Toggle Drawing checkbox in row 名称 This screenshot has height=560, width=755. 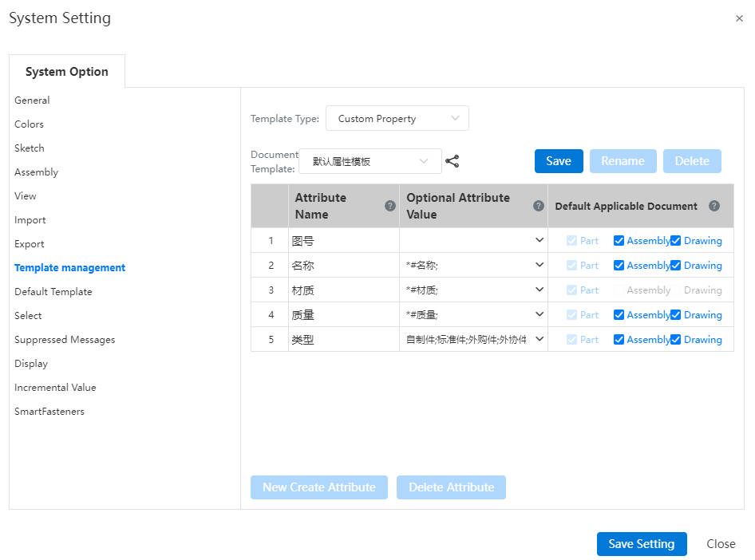coord(675,265)
